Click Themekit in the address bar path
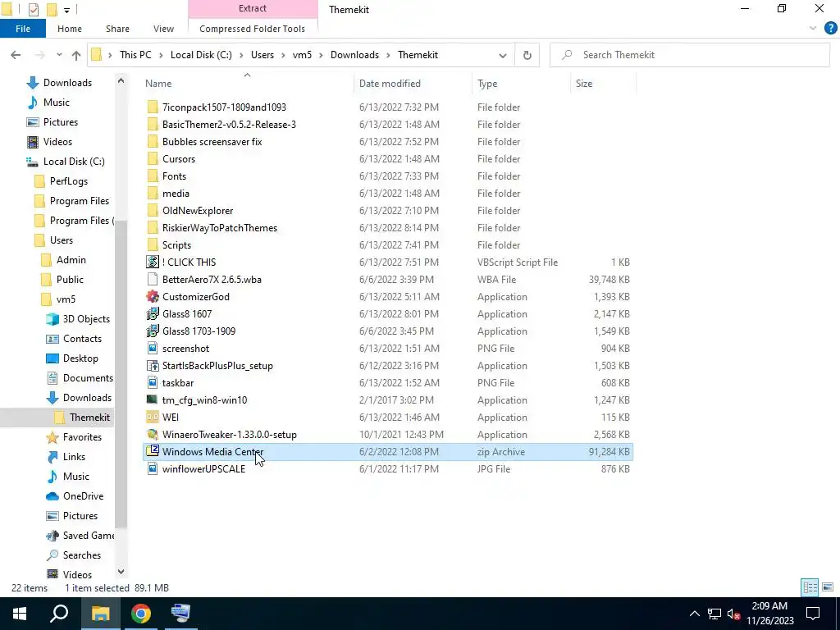Viewport: 840px width, 630px height. tap(418, 55)
